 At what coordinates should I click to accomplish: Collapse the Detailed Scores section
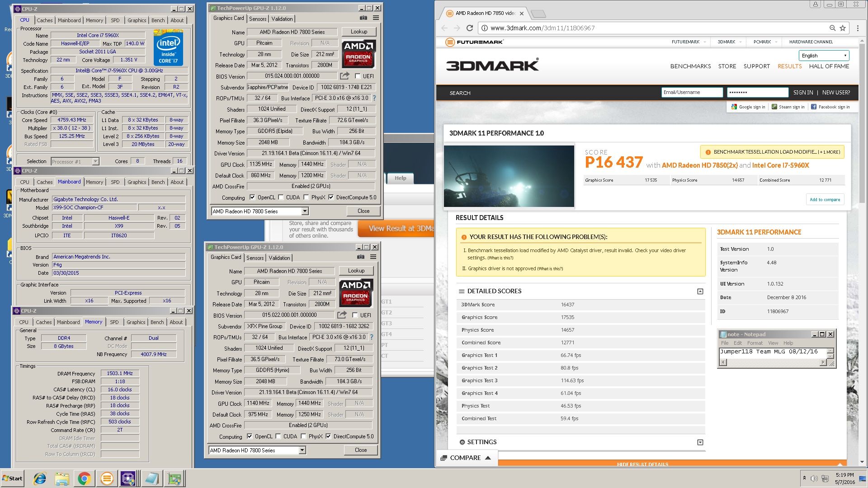tap(700, 291)
